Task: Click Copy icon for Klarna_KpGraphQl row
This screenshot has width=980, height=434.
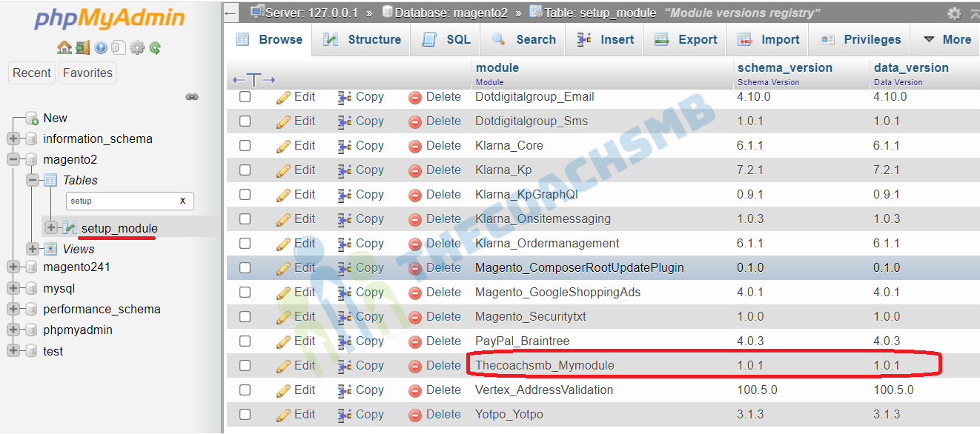Action: pos(345,195)
